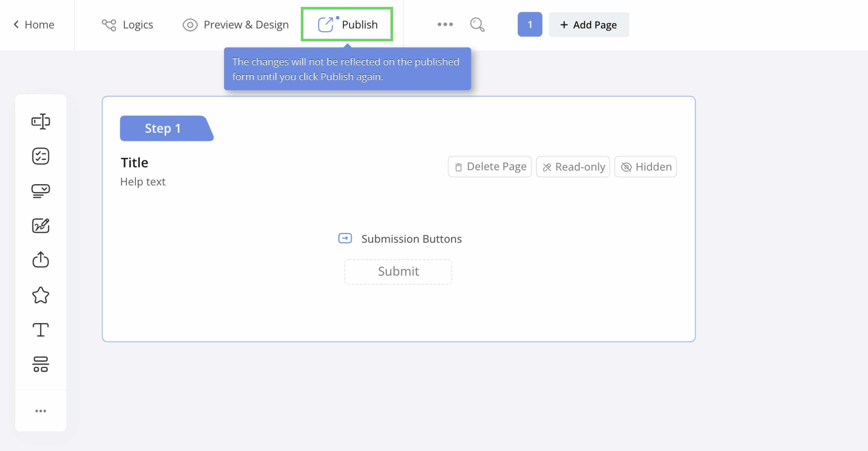
Task: Click Delete Page for Step 1
Action: point(490,166)
